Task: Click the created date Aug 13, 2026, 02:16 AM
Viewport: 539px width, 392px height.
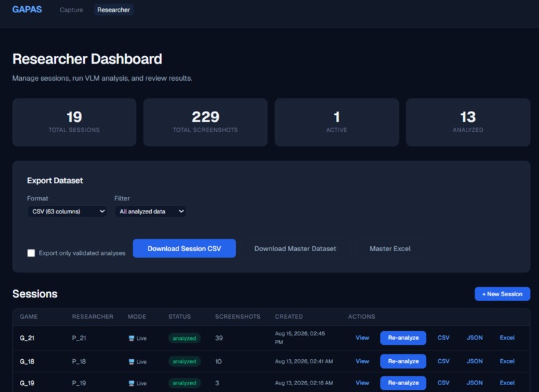Action: (x=304, y=383)
